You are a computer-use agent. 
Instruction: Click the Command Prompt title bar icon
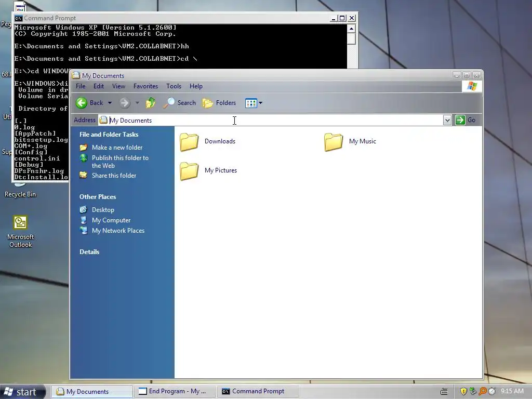pos(19,18)
